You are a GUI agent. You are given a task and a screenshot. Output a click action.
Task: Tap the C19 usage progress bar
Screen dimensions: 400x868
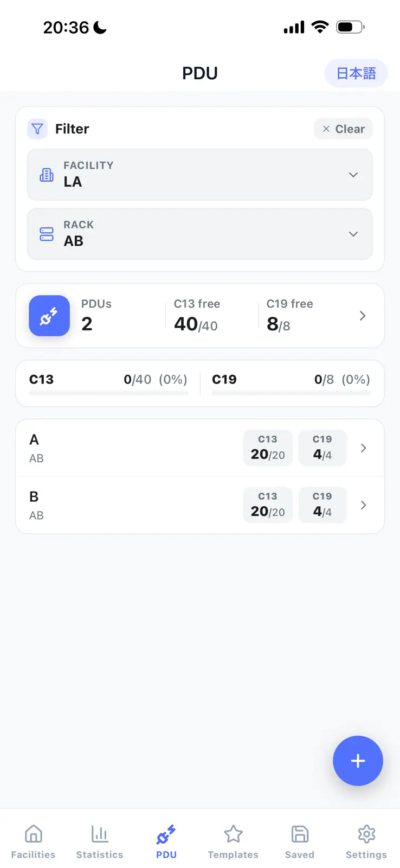(291, 393)
